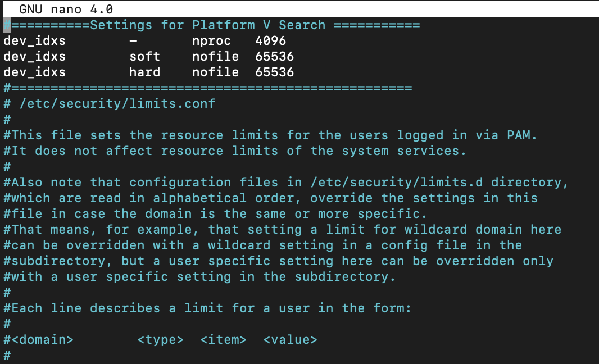The height and width of the screenshot is (364, 599).
Task: Place cursor at 65536 on the hard line
Action: click(274, 72)
